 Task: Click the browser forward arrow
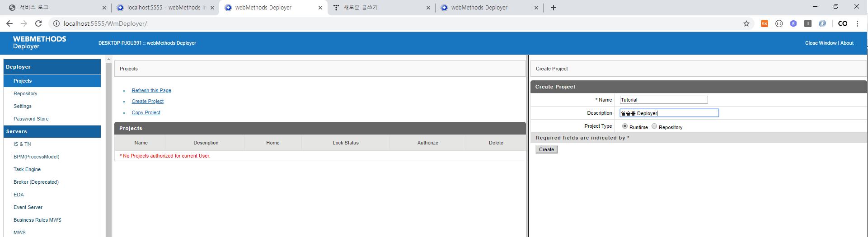tap(24, 23)
